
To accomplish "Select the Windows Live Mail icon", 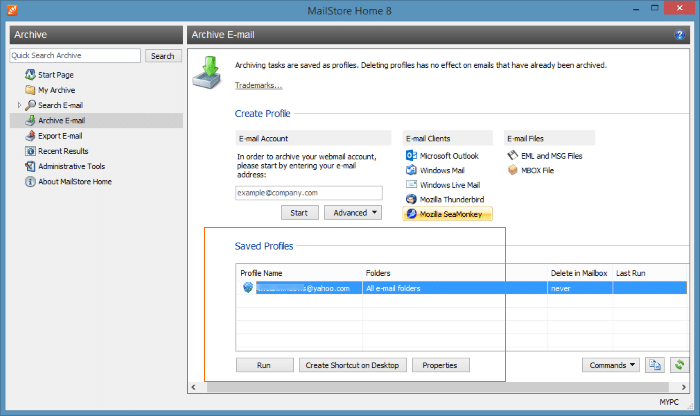I will pos(412,185).
